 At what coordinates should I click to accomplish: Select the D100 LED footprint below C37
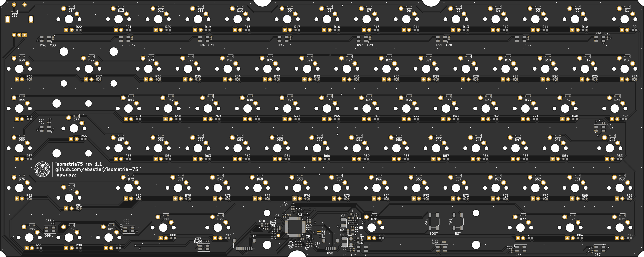point(204,247)
